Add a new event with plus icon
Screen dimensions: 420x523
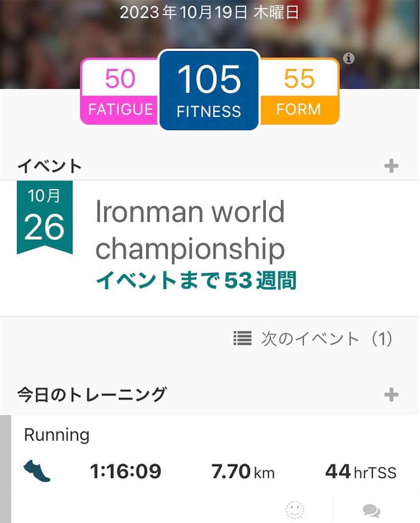391,166
